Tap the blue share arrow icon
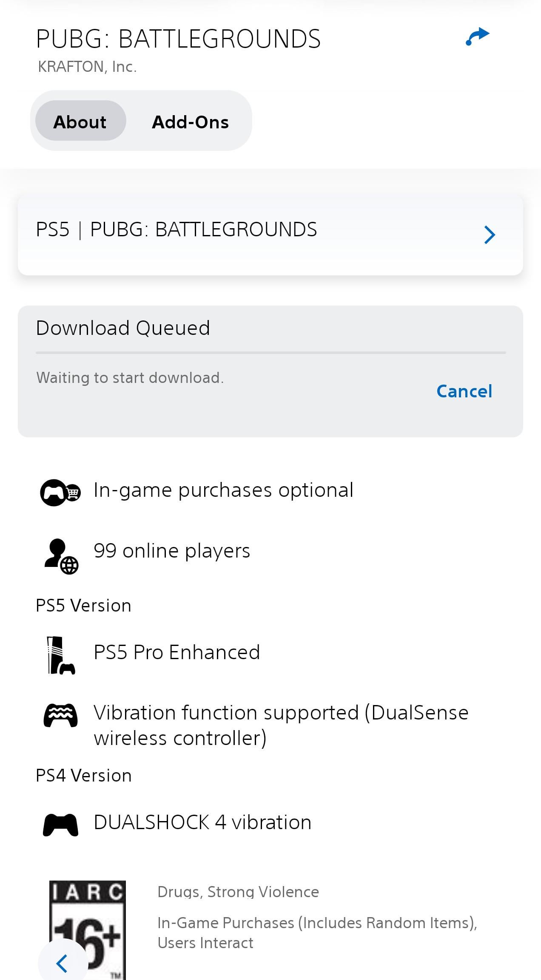 478,37
